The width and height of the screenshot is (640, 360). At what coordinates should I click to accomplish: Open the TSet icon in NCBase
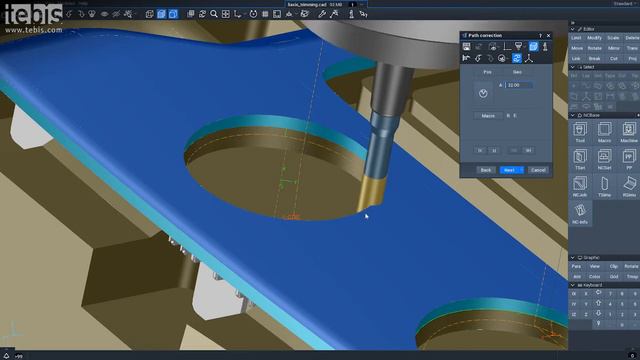click(x=580, y=160)
